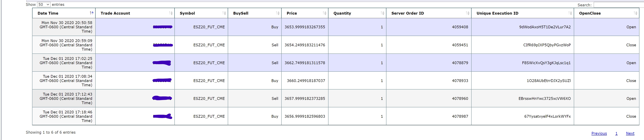This screenshot has height=140, width=644.
Task: Select page 1 pagination link
Action: pyautogui.click(x=616, y=133)
